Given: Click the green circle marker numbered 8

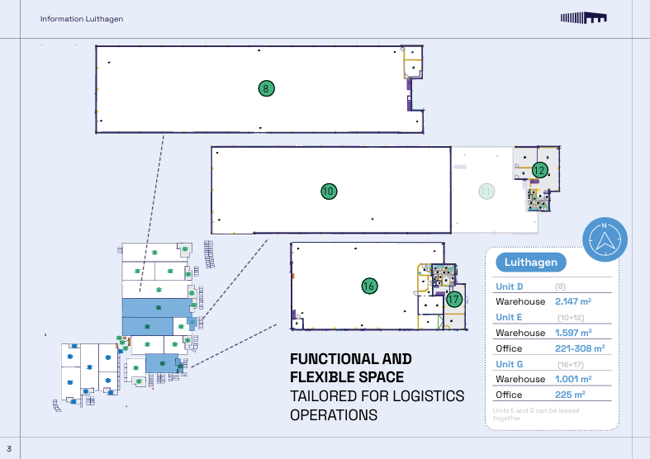Looking at the screenshot, I should point(266,88).
